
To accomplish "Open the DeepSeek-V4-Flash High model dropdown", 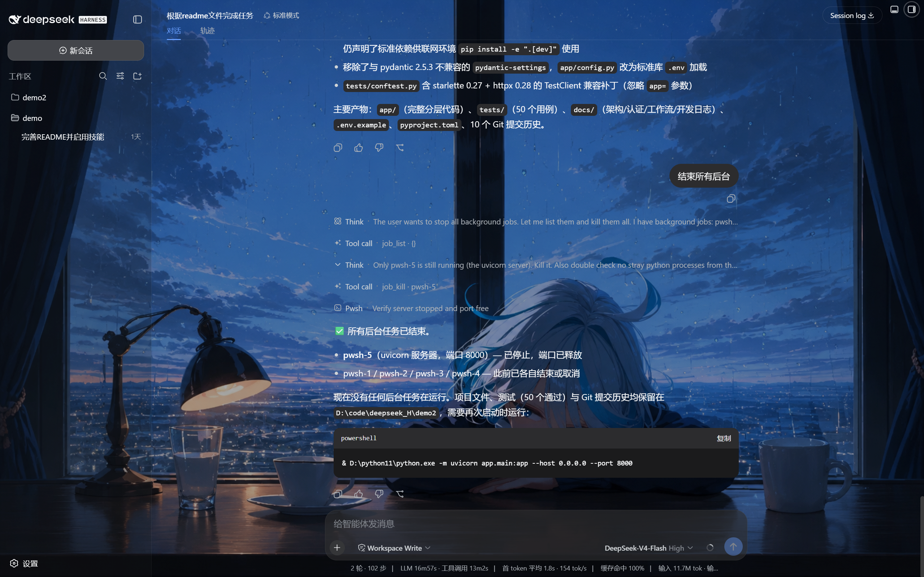I will tap(649, 548).
